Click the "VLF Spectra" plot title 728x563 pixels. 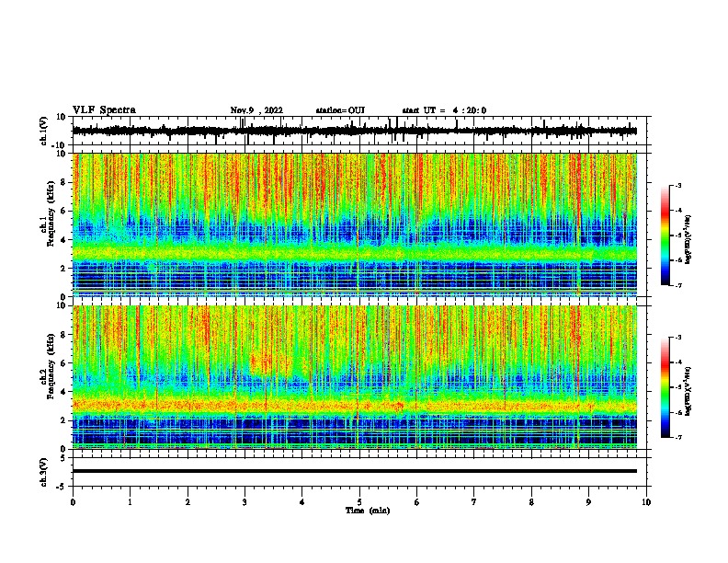(x=104, y=110)
